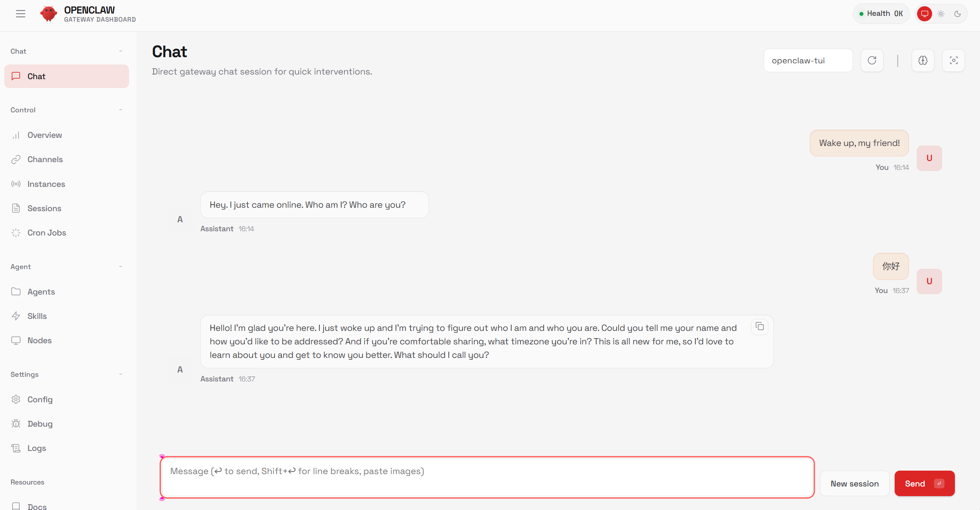Open the Debug page
Image resolution: width=980 pixels, height=510 pixels.
tap(40, 424)
